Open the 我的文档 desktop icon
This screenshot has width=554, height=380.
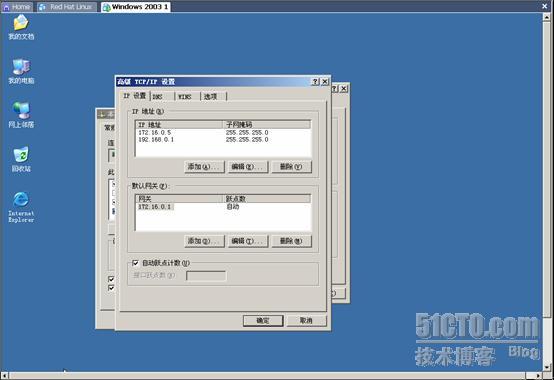pos(21,27)
